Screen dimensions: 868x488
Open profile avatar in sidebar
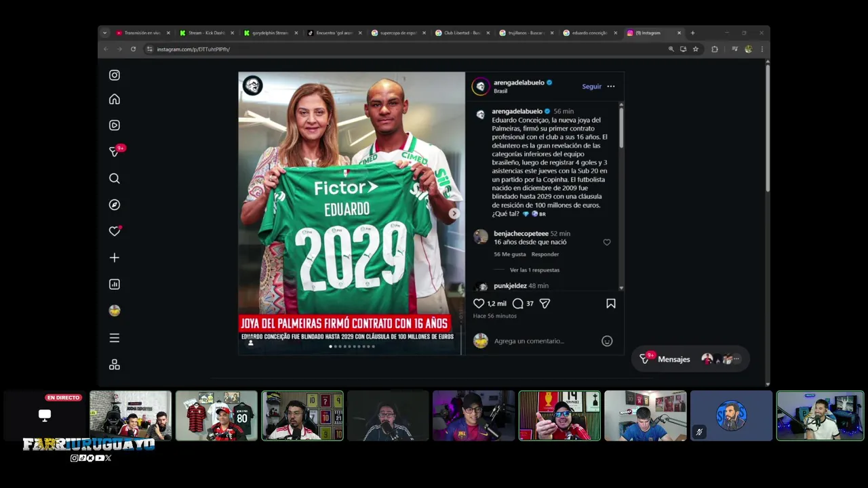coord(115,310)
